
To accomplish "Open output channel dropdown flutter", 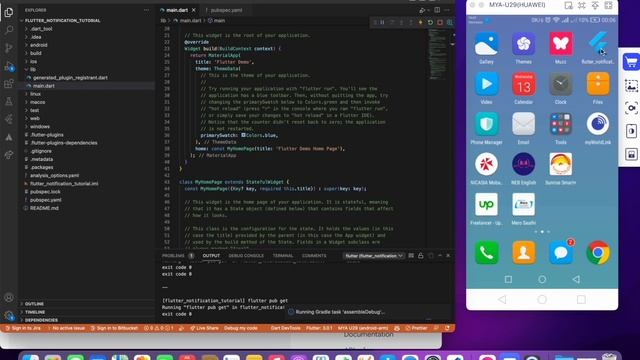I will pos(374,256).
